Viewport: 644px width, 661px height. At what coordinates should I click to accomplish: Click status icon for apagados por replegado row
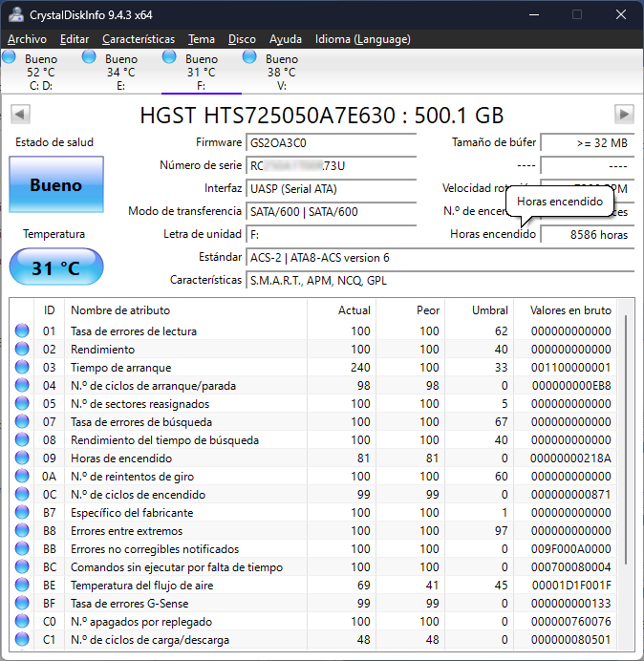(22, 621)
